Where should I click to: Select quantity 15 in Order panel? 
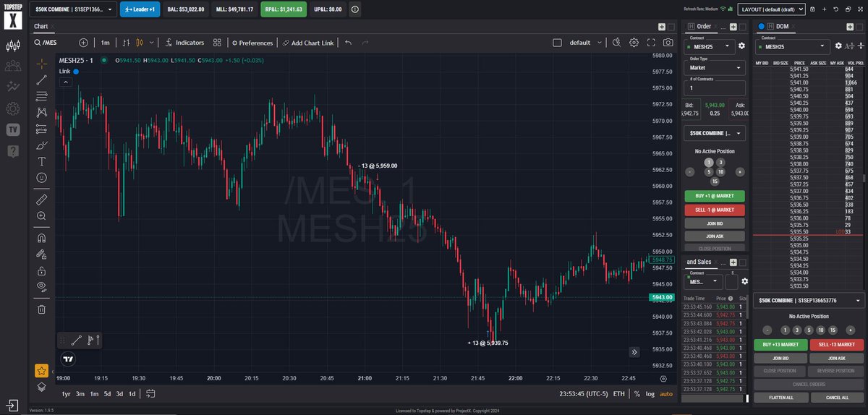[x=715, y=181]
